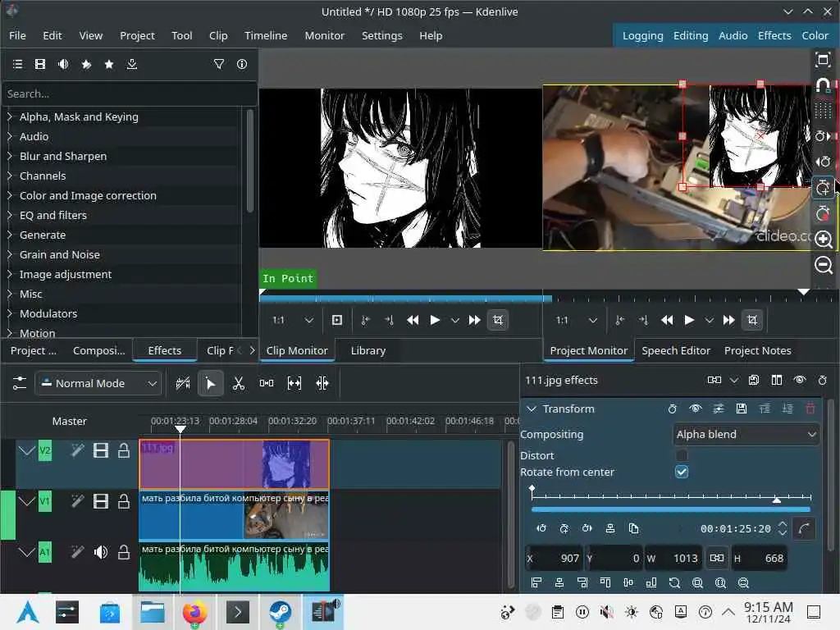Screen dimensions: 840x630
Task: Open the Alpha blend compositing dropdown
Action: [746, 434]
